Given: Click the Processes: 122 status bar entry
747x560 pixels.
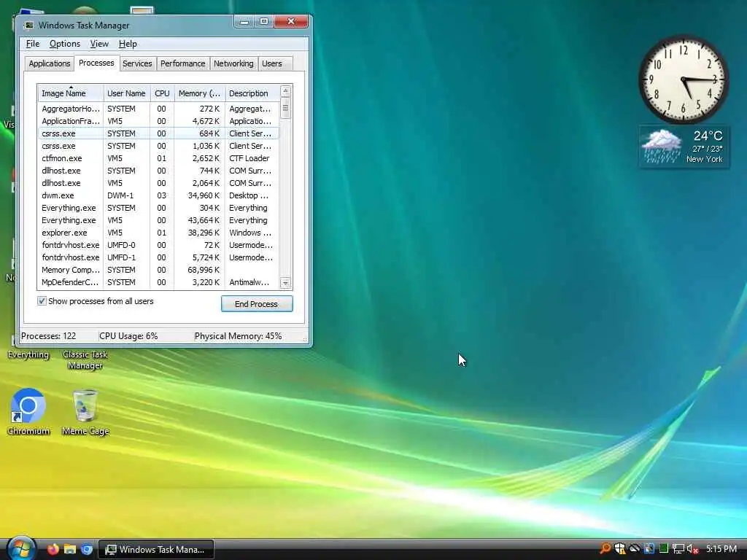Looking at the screenshot, I should click(x=49, y=336).
